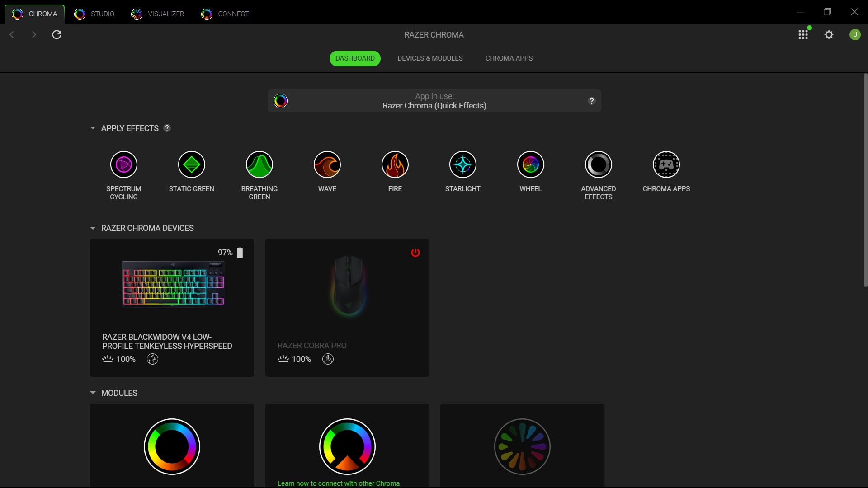Open the Visualizer module card
Image resolution: width=868 pixels, height=488 pixels.
522,446
